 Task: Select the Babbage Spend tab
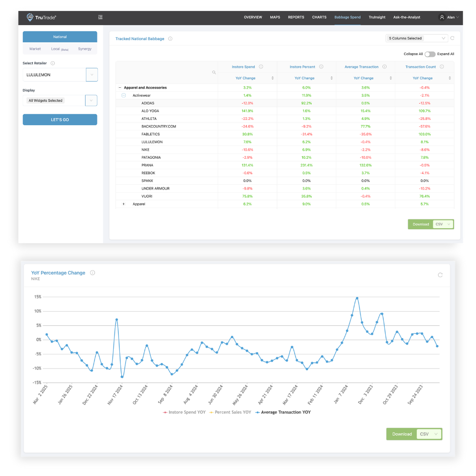click(x=348, y=17)
